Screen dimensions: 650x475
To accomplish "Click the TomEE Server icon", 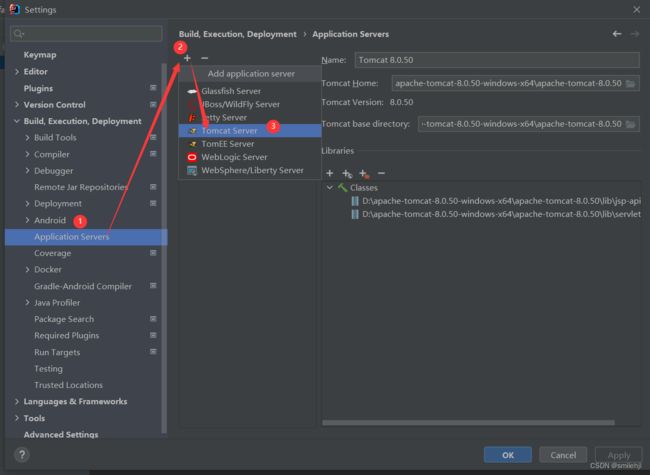I will pyautogui.click(x=192, y=144).
